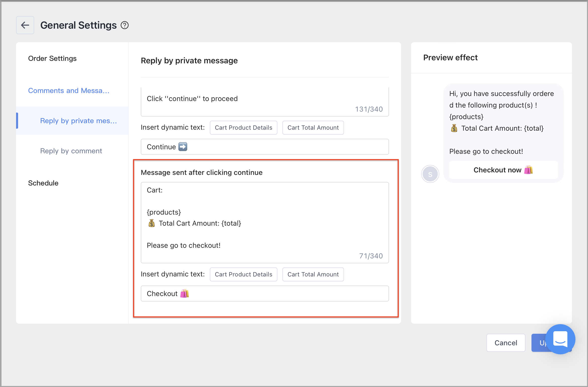Viewport: 588px width, 387px height.
Task: Click the 71/340 character counter
Action: pos(371,256)
